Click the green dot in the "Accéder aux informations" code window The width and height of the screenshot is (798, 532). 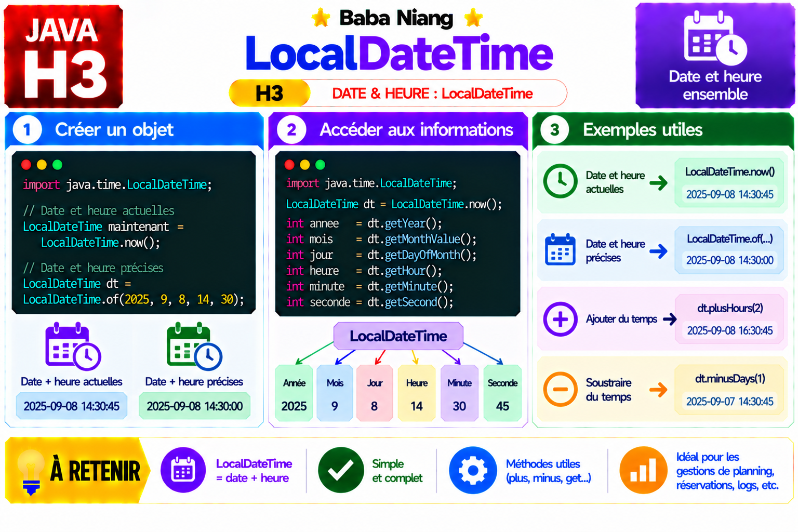point(321,165)
